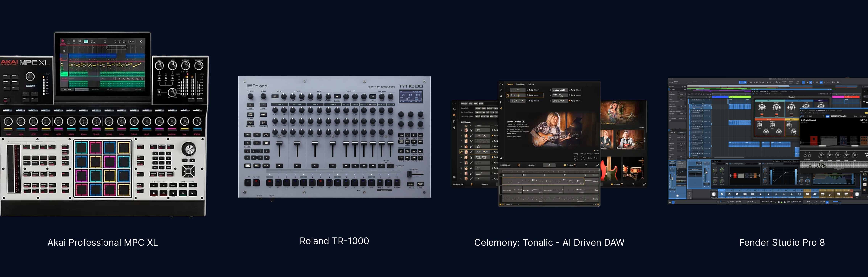Click the MORPH slider on the TR-1000

409,174
